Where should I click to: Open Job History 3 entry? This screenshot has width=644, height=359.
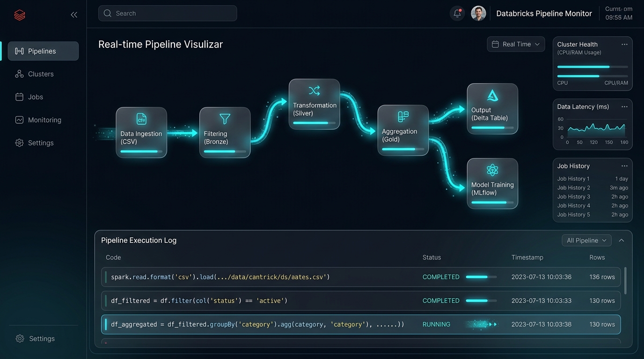(593, 196)
